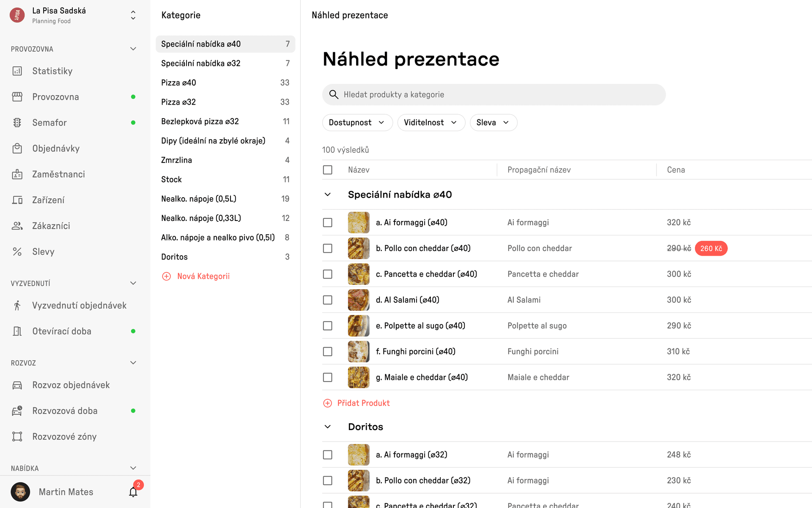This screenshot has width=812, height=508.
Task: Click Nová Kategorii to add category
Action: coord(203,276)
